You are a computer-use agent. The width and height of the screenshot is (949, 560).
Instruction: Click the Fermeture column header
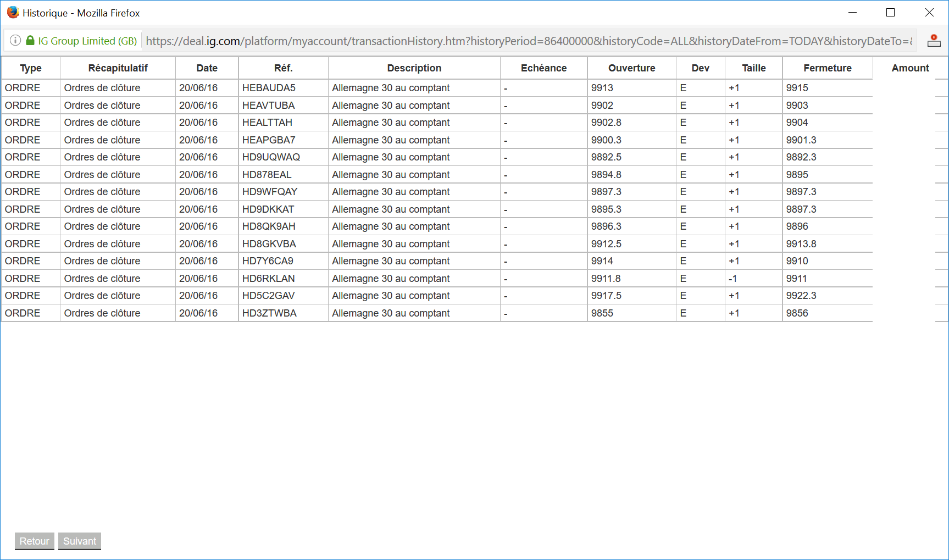pyautogui.click(x=828, y=68)
